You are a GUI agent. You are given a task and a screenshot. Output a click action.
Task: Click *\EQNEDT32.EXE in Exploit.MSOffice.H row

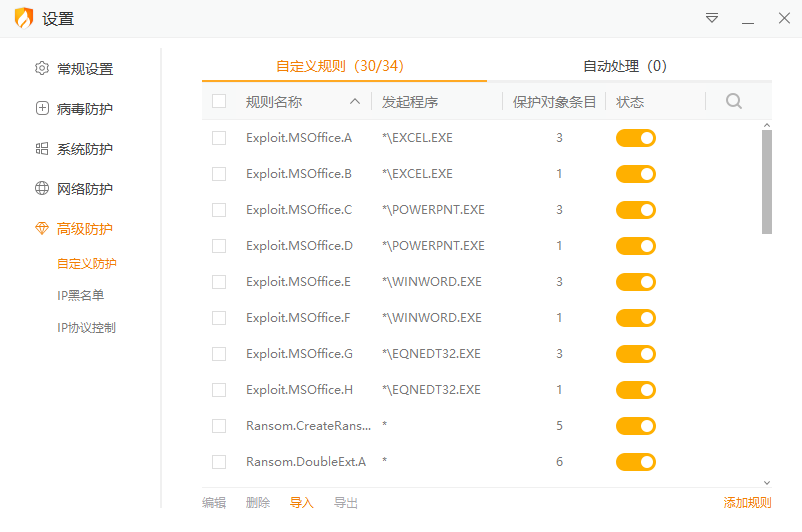coord(431,390)
